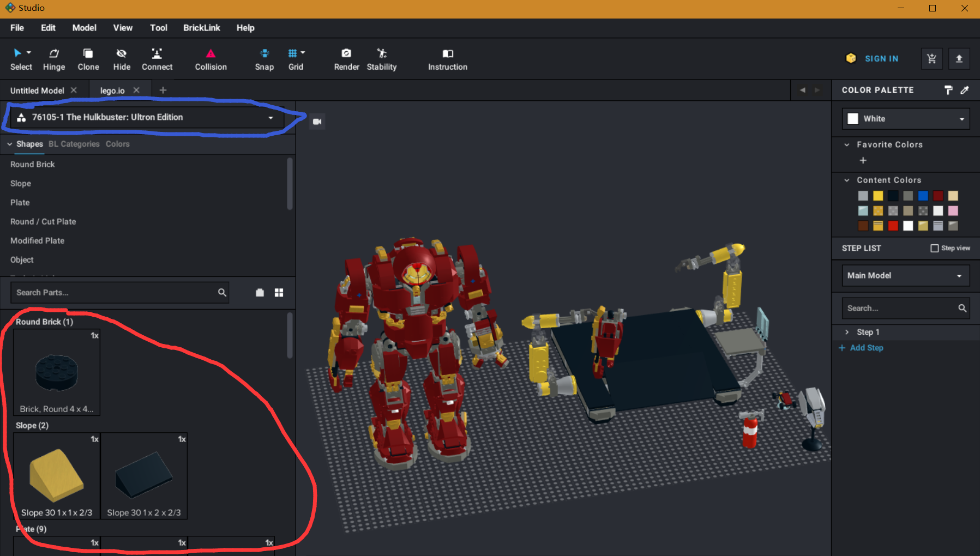This screenshot has width=980, height=556.
Task: Enable the Step view checkbox
Action: 934,248
